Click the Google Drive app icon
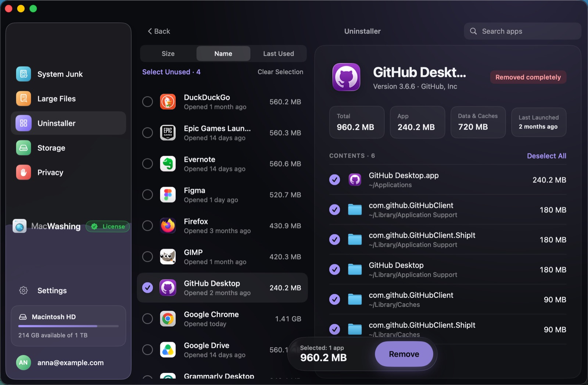Viewport: 588px width, 385px height. point(168,350)
